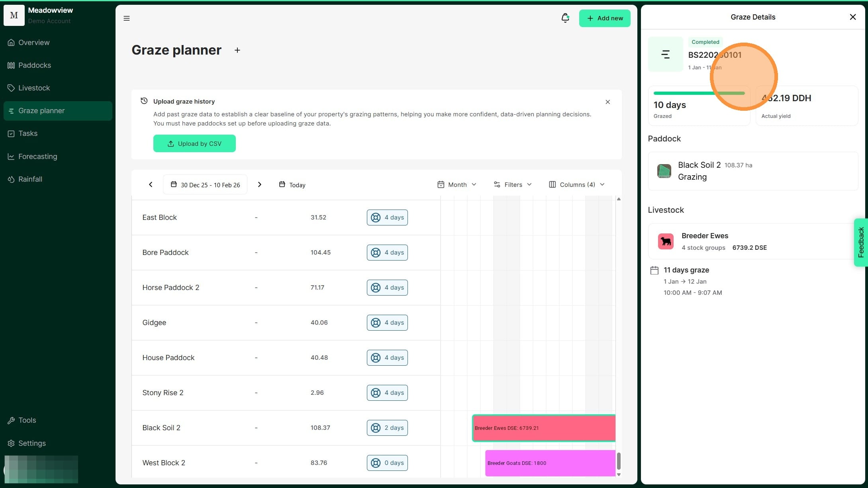Viewport: 868px width, 488px height.
Task: Dismiss the Upload graze history banner
Action: click(x=607, y=102)
